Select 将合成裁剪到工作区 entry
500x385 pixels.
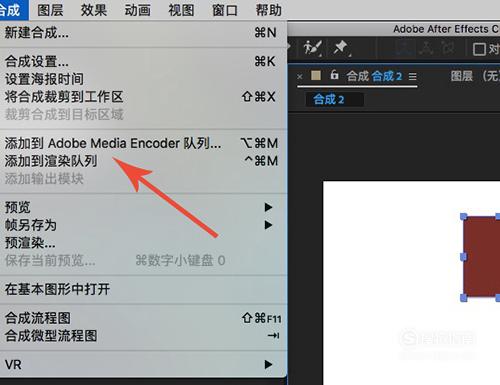coord(143,97)
